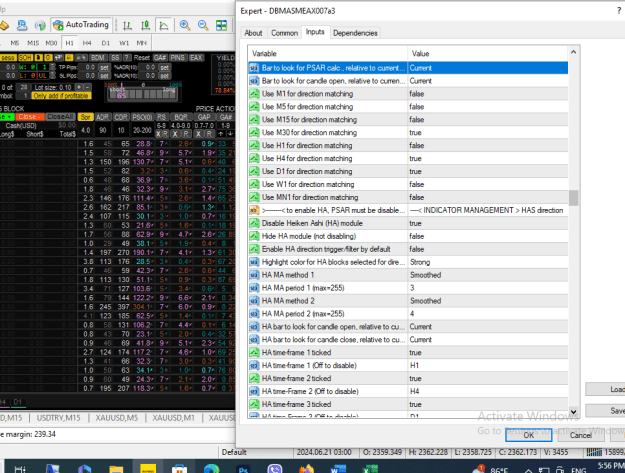The image size is (625, 473).
Task: Click the tile windows grid icon
Action: click(221, 26)
